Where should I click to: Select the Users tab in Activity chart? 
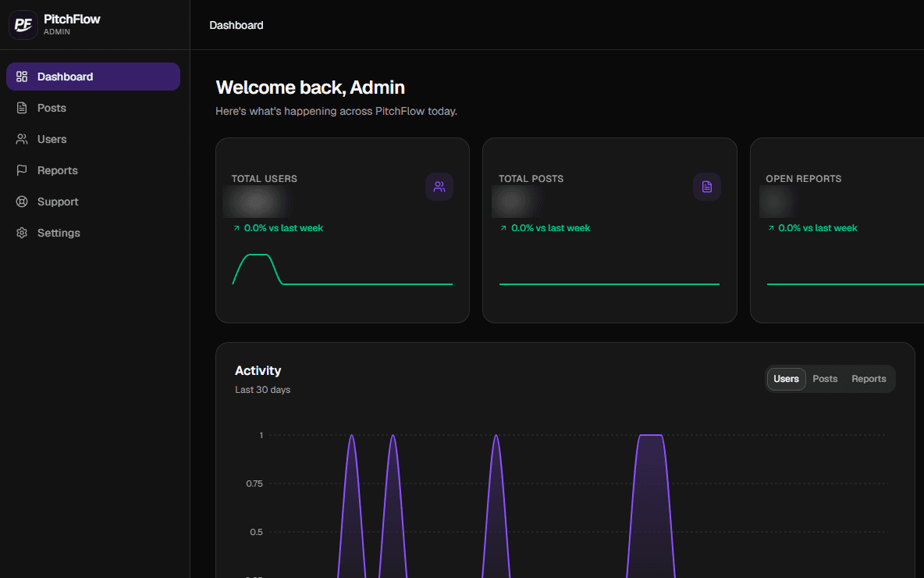pyautogui.click(x=786, y=379)
